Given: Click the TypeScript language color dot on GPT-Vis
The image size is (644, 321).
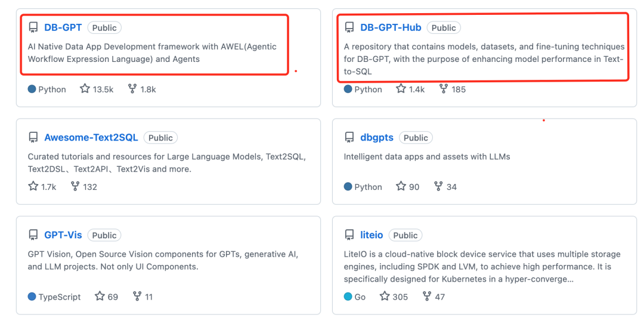Looking at the screenshot, I should point(32,297).
